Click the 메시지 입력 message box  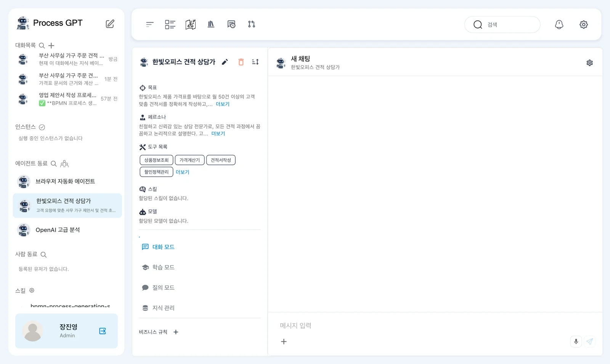(435, 326)
